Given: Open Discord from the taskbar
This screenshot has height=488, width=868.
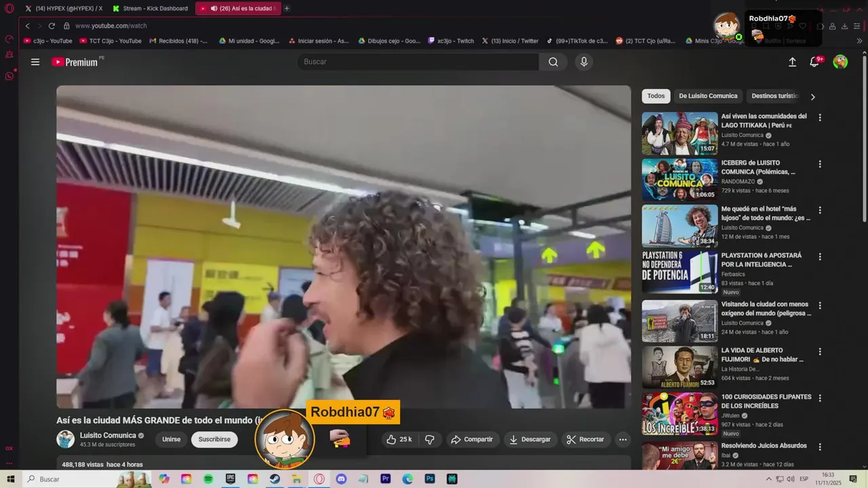Looking at the screenshot, I should tap(341, 479).
